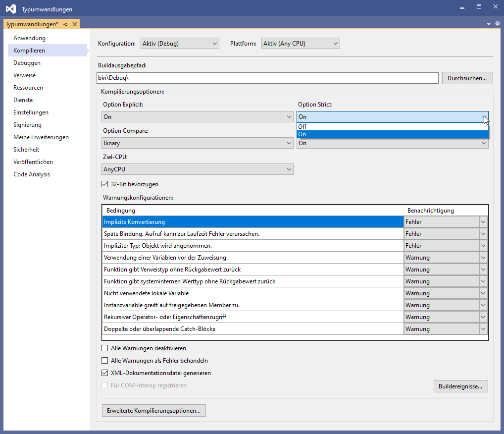Open the Code Analysis page
Image resolution: width=504 pixels, height=434 pixels.
[x=32, y=174]
